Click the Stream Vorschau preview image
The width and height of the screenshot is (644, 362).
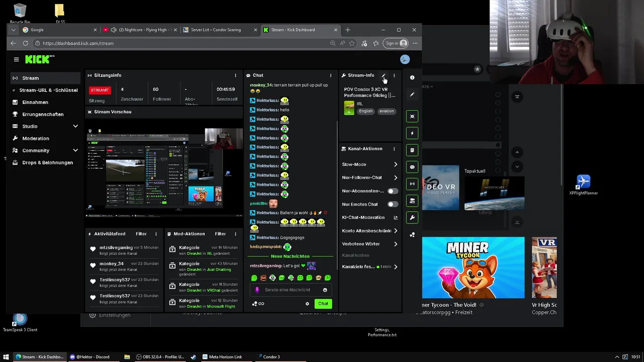click(165, 172)
